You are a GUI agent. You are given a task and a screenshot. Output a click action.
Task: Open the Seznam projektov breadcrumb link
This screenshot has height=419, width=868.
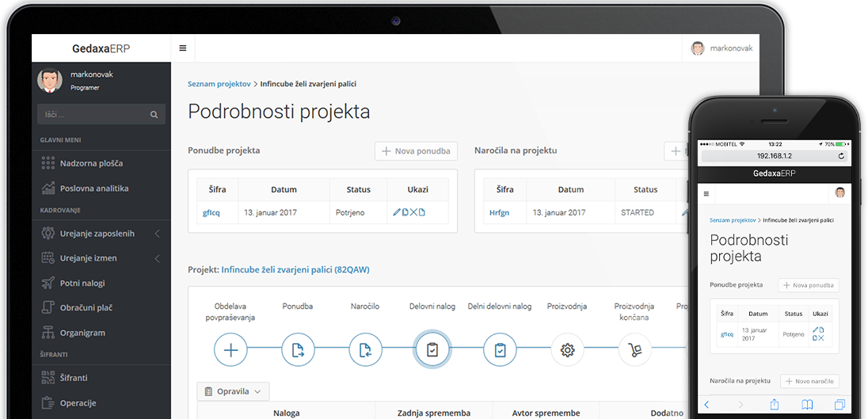[x=219, y=83]
